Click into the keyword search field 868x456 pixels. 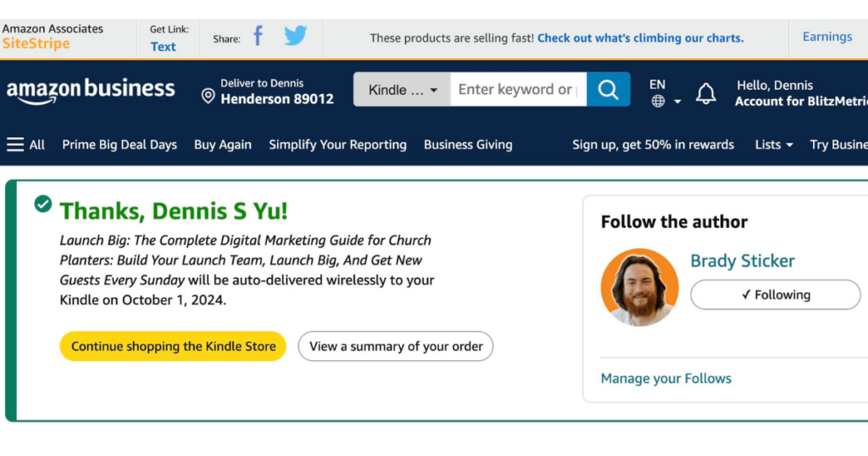point(518,89)
